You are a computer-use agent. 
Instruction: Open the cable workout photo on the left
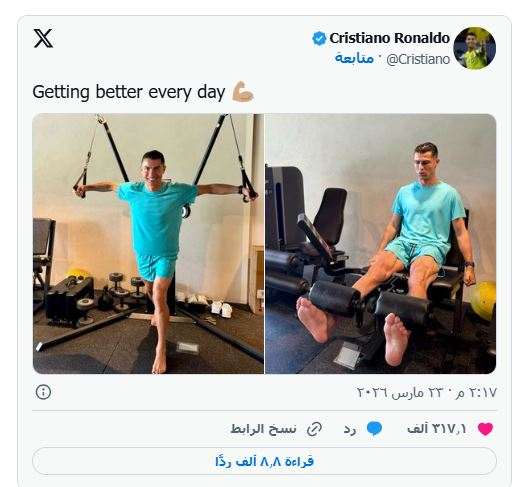coord(148,244)
